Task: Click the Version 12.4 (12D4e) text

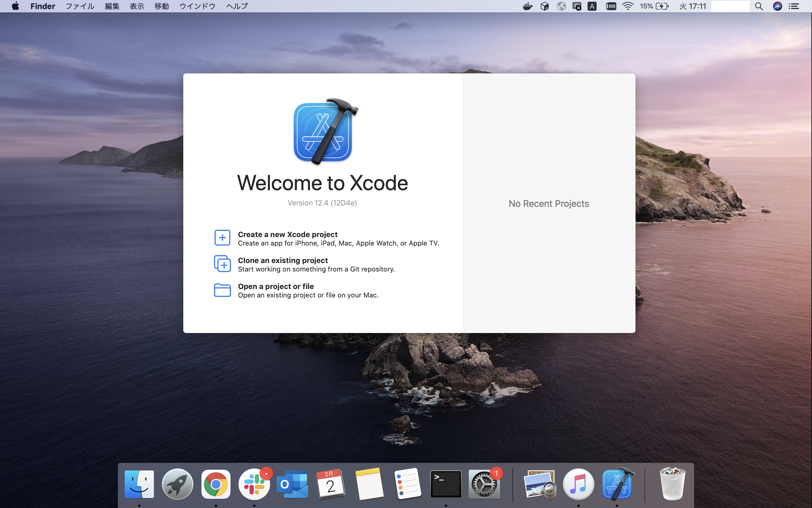Action: [322, 203]
